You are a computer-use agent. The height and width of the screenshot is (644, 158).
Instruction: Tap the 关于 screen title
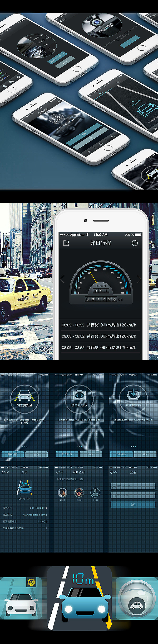pos(24,472)
